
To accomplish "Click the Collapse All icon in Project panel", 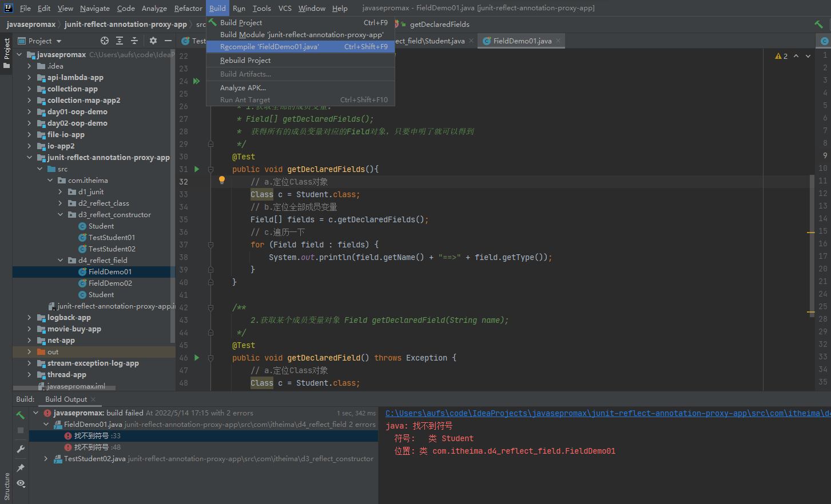I will 134,41.
